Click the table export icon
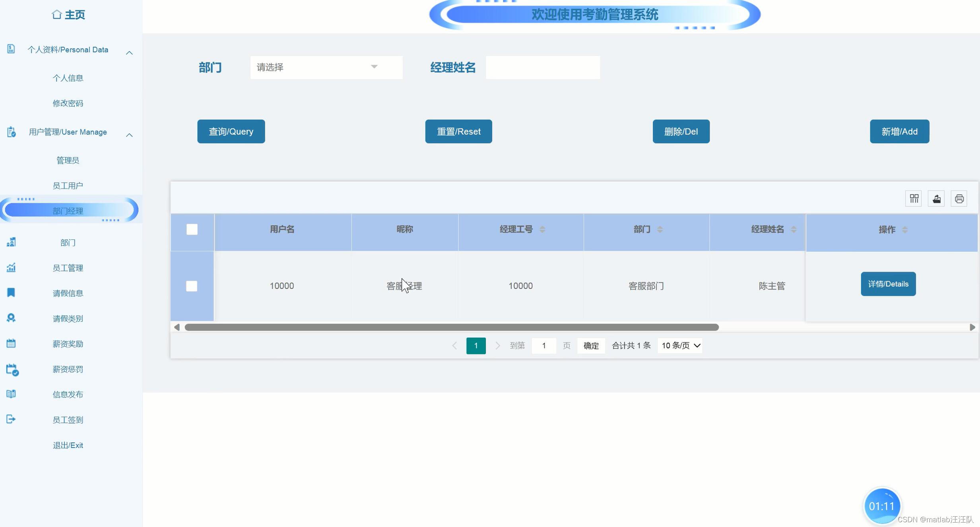The height and width of the screenshot is (527, 980). coord(936,198)
